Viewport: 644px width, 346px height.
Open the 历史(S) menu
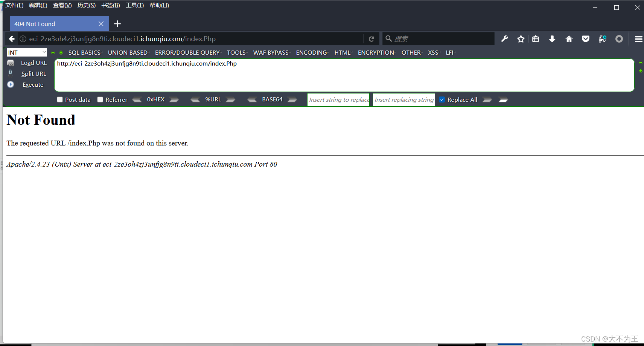click(86, 5)
